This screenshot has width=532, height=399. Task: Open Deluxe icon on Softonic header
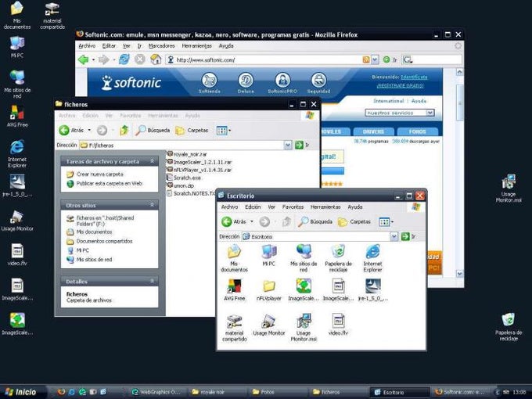click(x=246, y=83)
